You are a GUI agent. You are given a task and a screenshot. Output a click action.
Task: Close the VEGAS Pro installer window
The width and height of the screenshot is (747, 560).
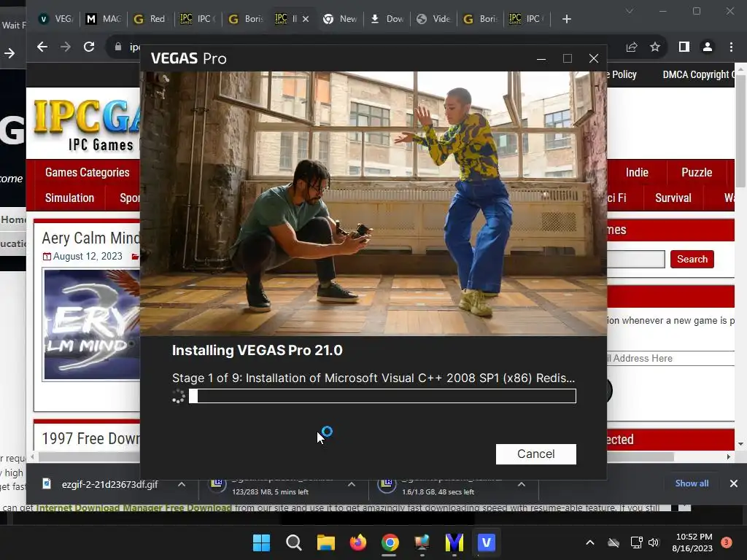(x=594, y=58)
